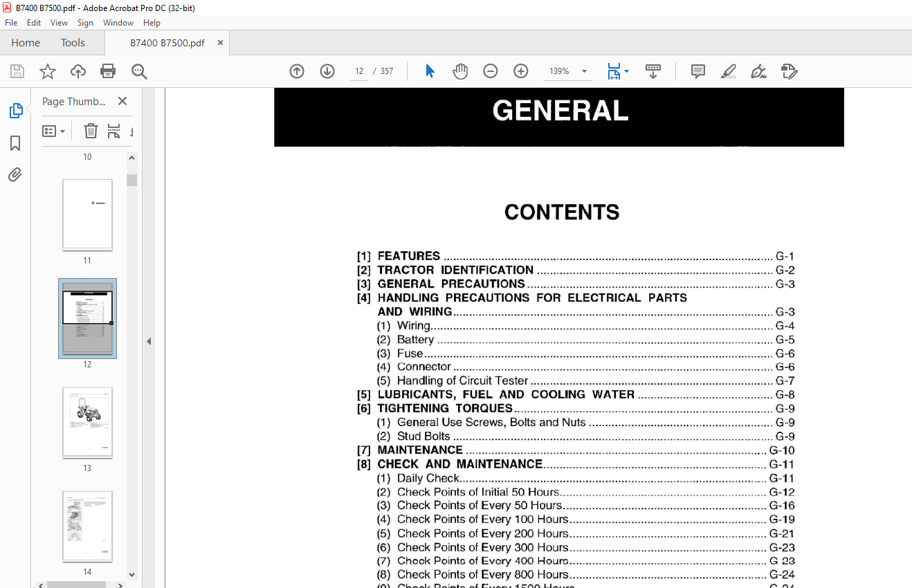This screenshot has width=912, height=588.
Task: Bookmark this file with the star icon
Action: click(x=48, y=71)
